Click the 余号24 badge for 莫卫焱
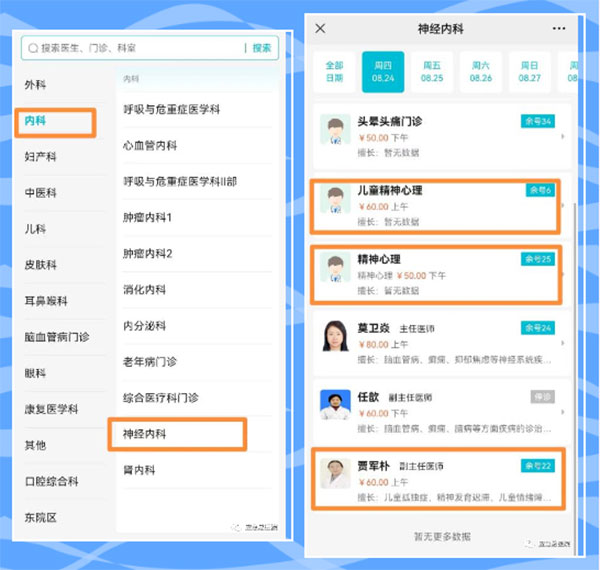The width and height of the screenshot is (600, 570). click(x=538, y=327)
